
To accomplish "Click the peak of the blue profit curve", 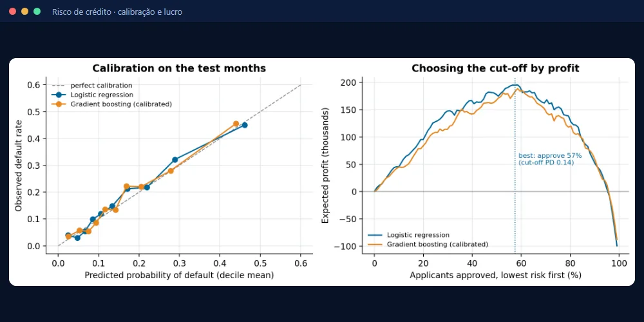I will tap(514, 84).
